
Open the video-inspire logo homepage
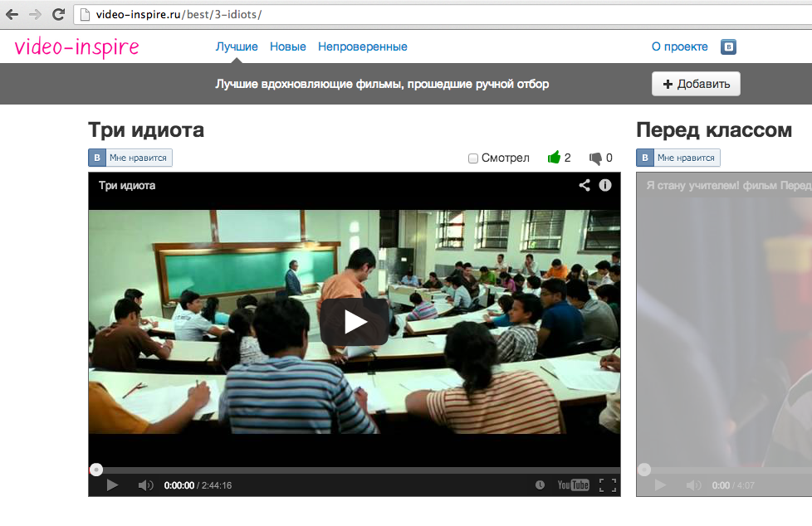pos(76,47)
